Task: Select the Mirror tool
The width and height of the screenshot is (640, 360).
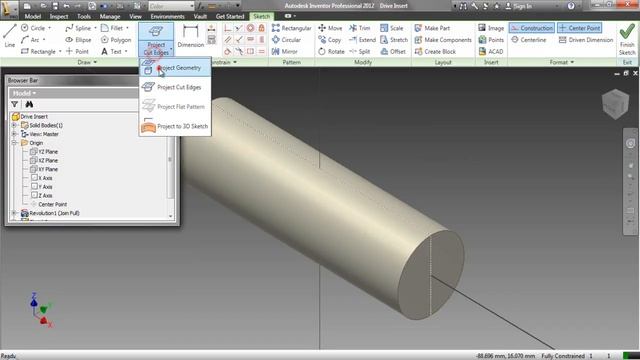Action: pos(284,51)
